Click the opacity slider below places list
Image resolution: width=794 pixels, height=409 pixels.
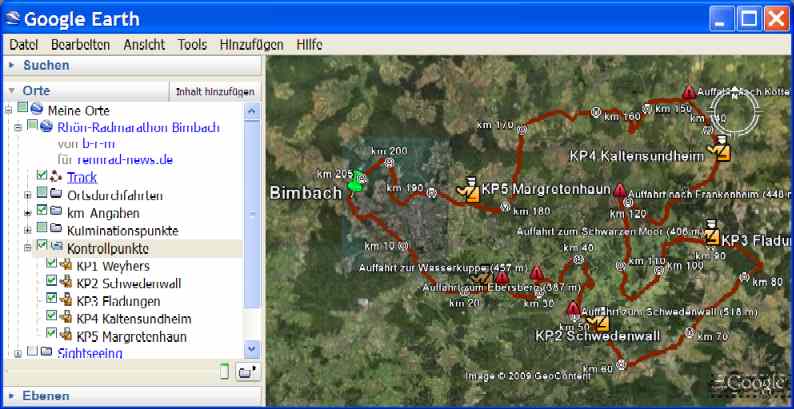click(224, 373)
